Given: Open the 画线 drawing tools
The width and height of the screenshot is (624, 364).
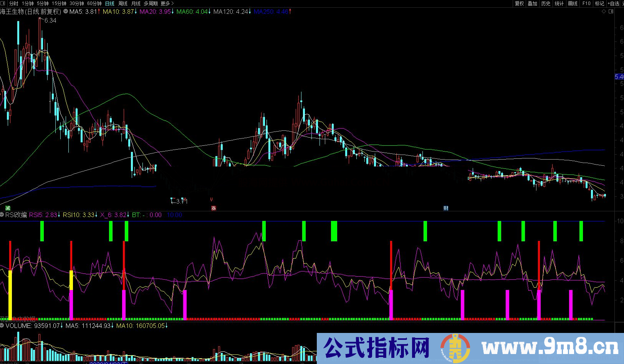Looking at the screenshot, I should click(572, 3).
